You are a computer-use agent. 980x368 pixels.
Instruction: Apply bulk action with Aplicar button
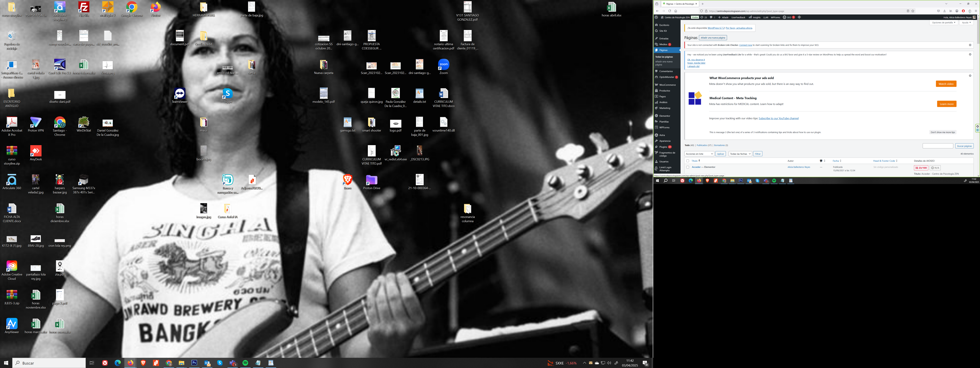click(721, 154)
